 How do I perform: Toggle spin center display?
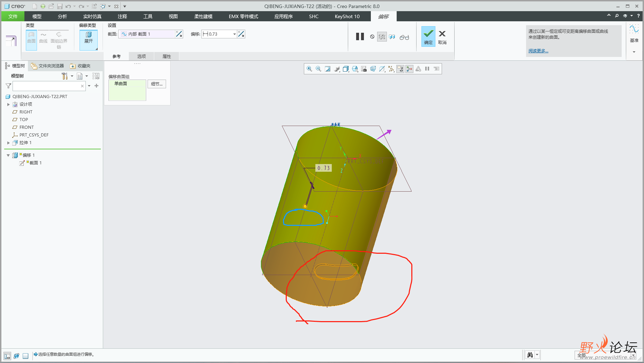[409, 69]
